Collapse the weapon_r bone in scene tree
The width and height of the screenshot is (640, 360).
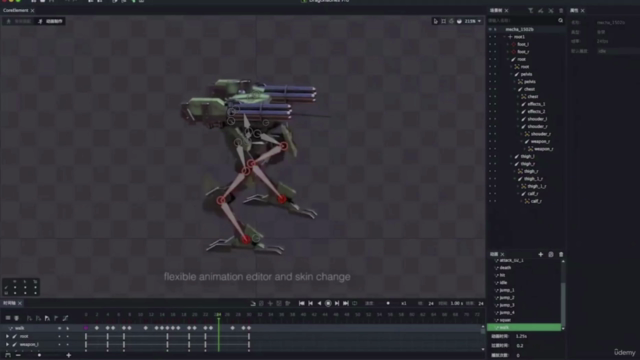tap(521, 141)
